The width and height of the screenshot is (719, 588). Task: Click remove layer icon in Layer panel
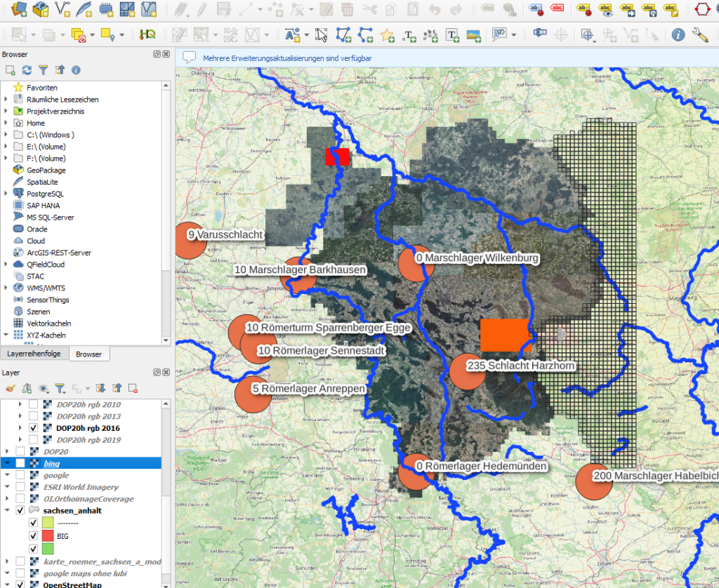coord(133,388)
